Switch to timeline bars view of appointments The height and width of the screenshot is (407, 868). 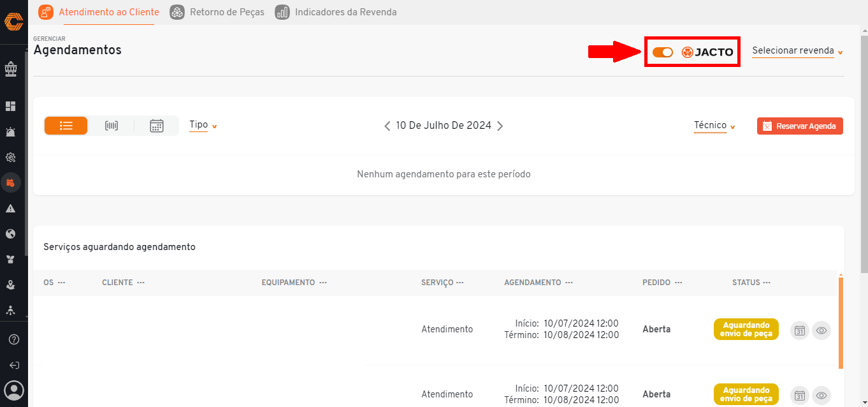(112, 126)
